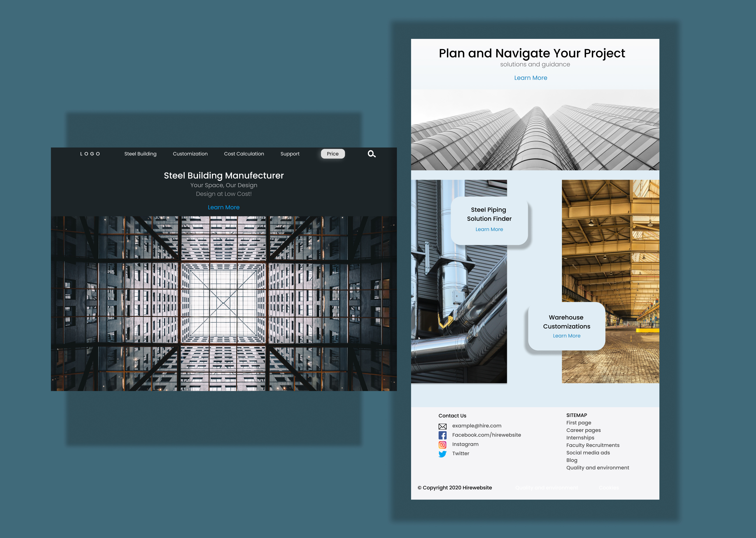Open the Facebook.com/hirewebsite link

coord(486,435)
